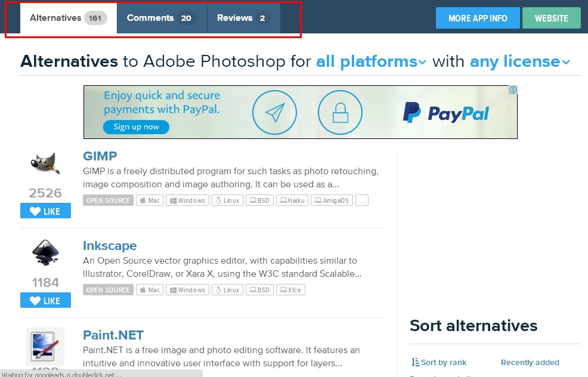
Task: Select the Haiku platform tag under GIMP
Action: pos(292,200)
